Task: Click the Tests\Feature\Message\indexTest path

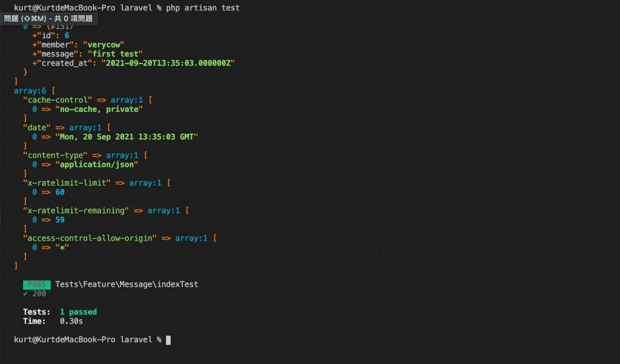Action: 127,284
